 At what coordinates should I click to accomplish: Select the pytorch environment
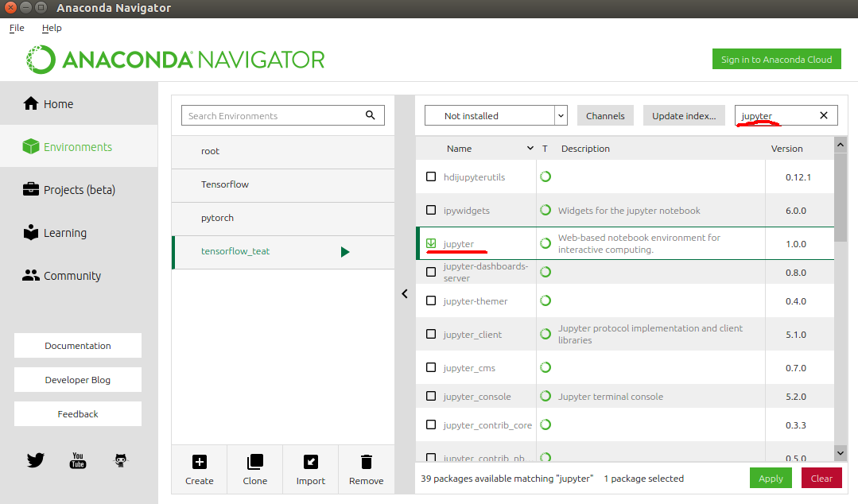(283, 219)
